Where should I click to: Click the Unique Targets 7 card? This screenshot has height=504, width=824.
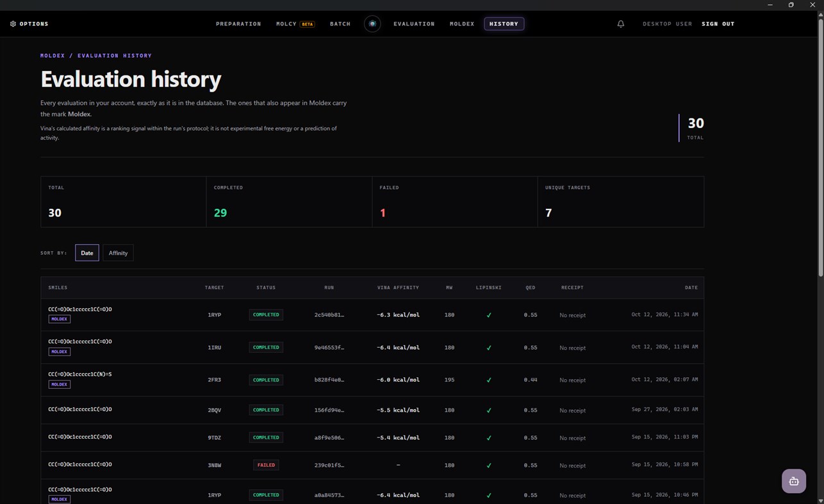coord(621,202)
